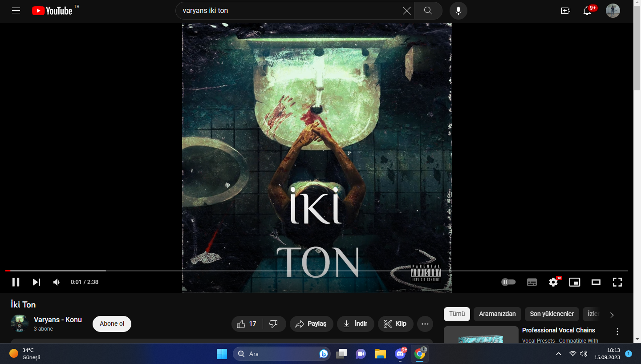Toggle subtitles/closed captions
The width and height of the screenshot is (641, 364).
pyautogui.click(x=532, y=282)
